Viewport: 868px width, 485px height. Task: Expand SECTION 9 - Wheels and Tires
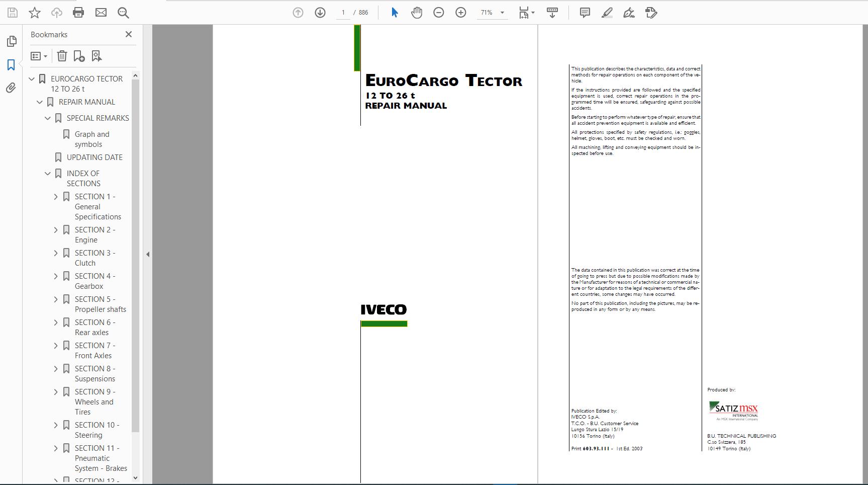pos(56,392)
